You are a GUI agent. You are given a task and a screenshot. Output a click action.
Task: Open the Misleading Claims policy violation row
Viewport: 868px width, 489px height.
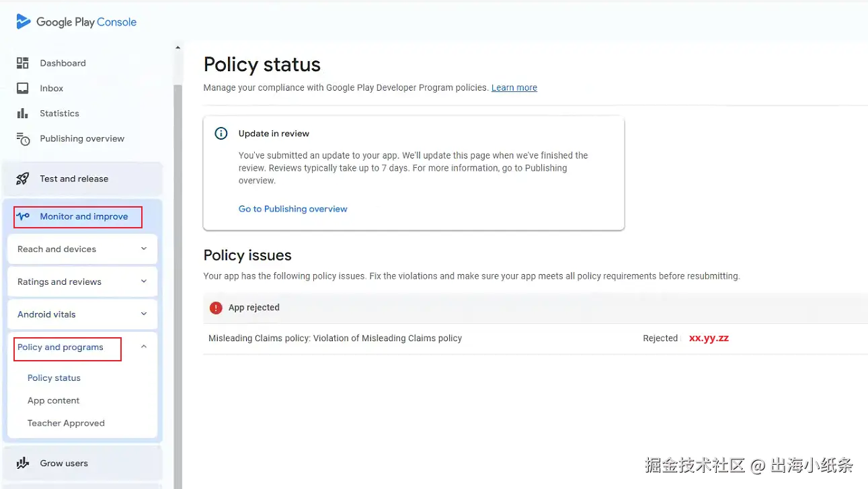(x=535, y=339)
